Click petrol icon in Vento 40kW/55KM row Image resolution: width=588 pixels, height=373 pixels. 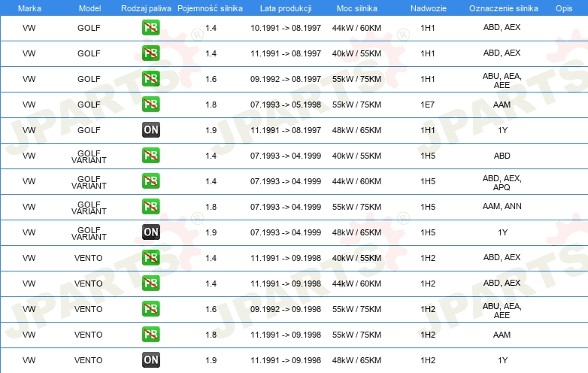[x=150, y=257]
